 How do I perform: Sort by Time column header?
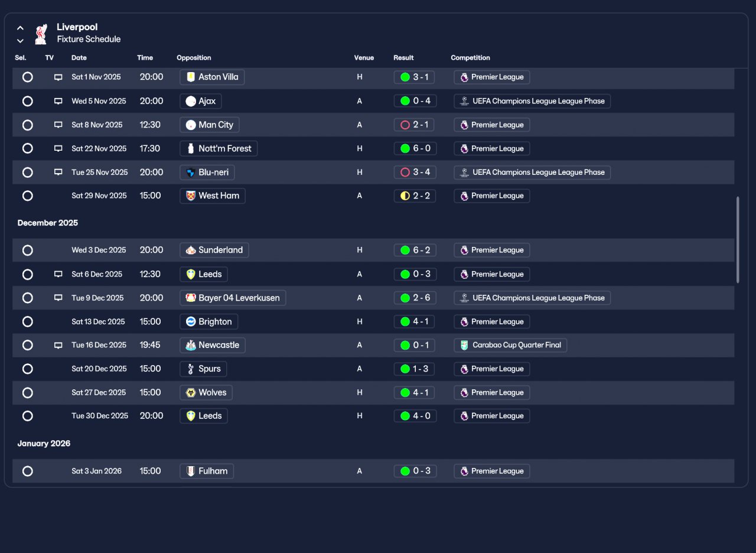coord(145,58)
